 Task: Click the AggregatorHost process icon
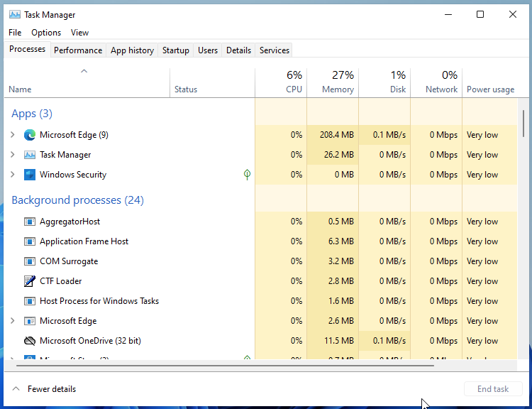click(x=30, y=222)
